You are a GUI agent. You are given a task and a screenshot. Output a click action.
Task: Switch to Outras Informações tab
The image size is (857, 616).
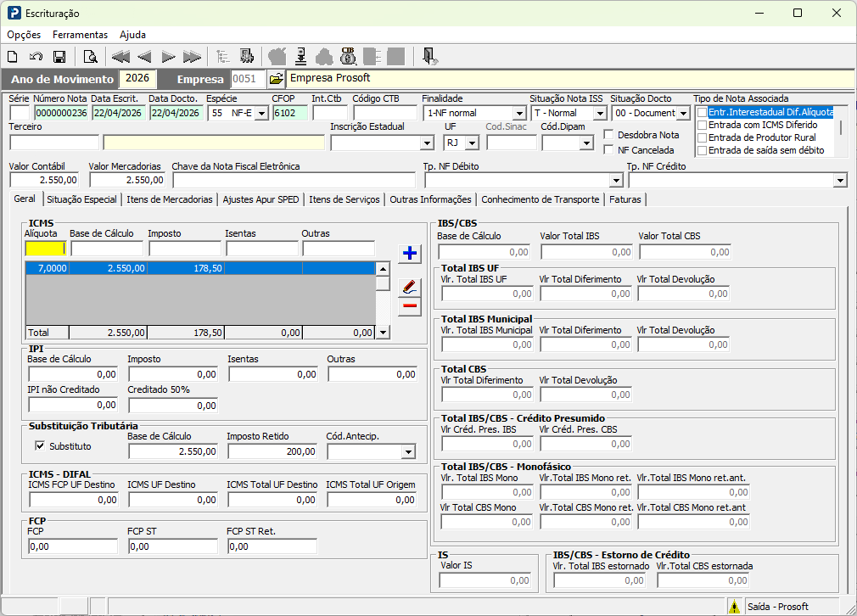431,199
